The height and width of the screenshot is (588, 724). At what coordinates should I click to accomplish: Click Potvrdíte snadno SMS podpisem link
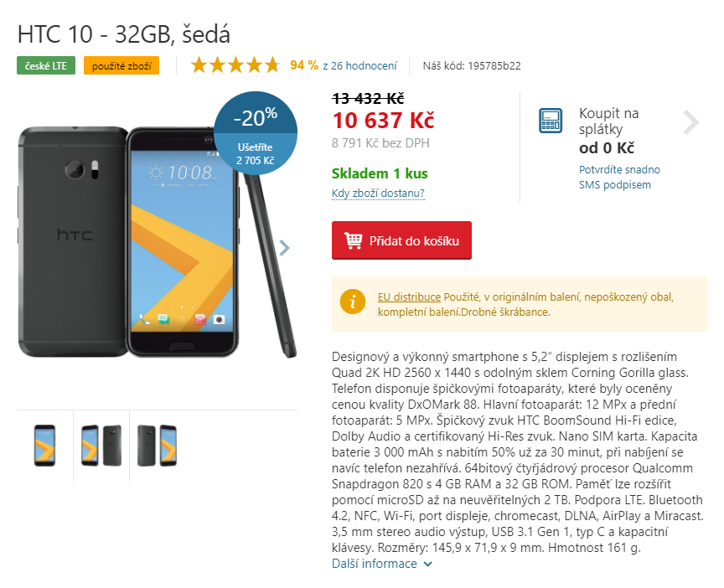619,177
